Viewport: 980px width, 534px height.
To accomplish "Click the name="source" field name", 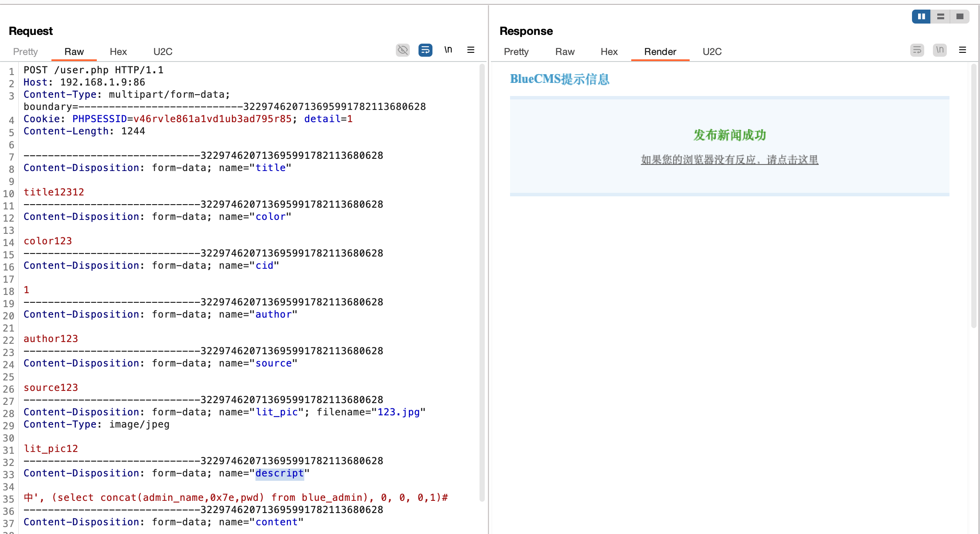I will [x=273, y=363].
